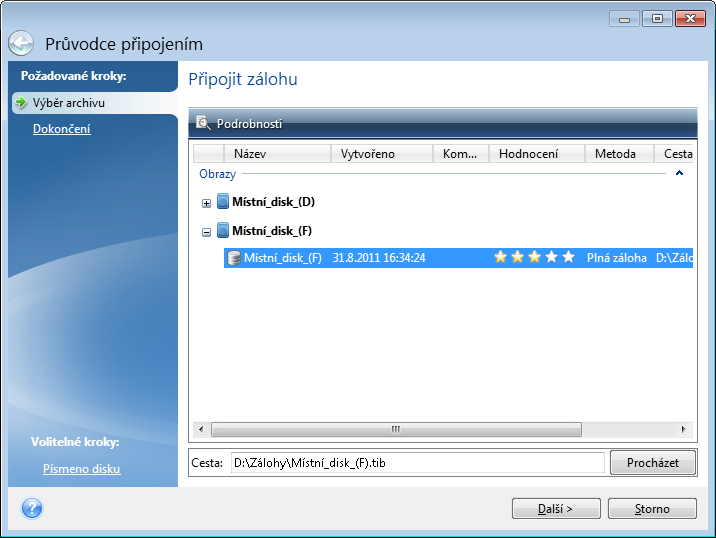Open the Písmeno disku optional step
This screenshot has height=538, width=716.
[82, 469]
